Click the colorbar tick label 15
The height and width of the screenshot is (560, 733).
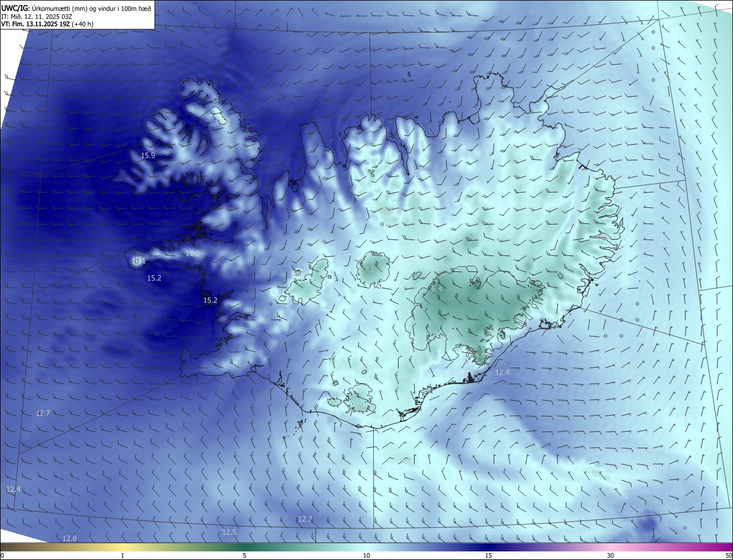[488, 555]
